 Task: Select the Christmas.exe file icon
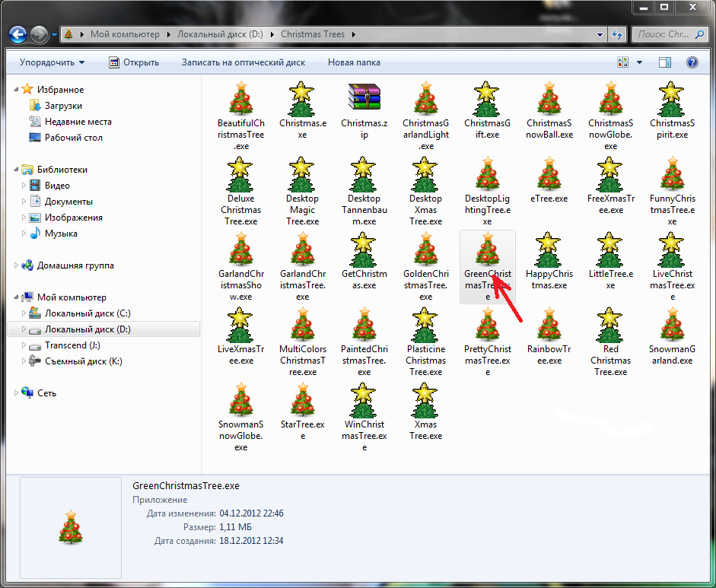[x=302, y=98]
